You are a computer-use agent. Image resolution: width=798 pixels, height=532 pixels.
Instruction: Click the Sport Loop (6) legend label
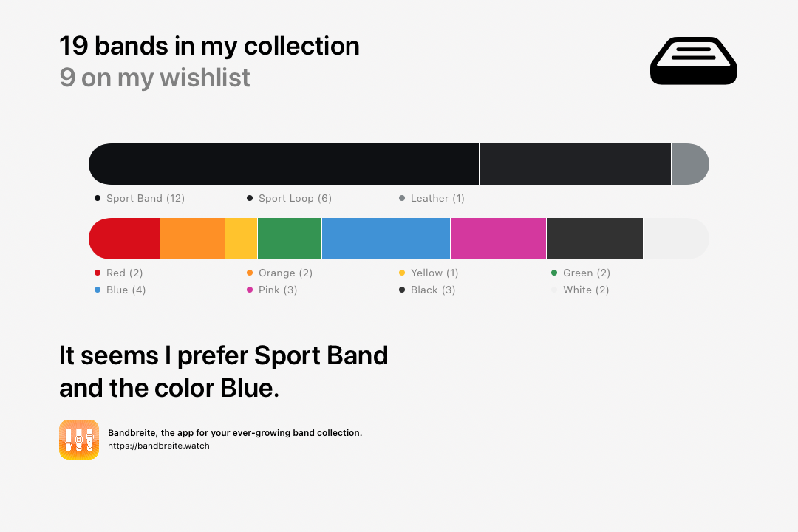[295, 198]
